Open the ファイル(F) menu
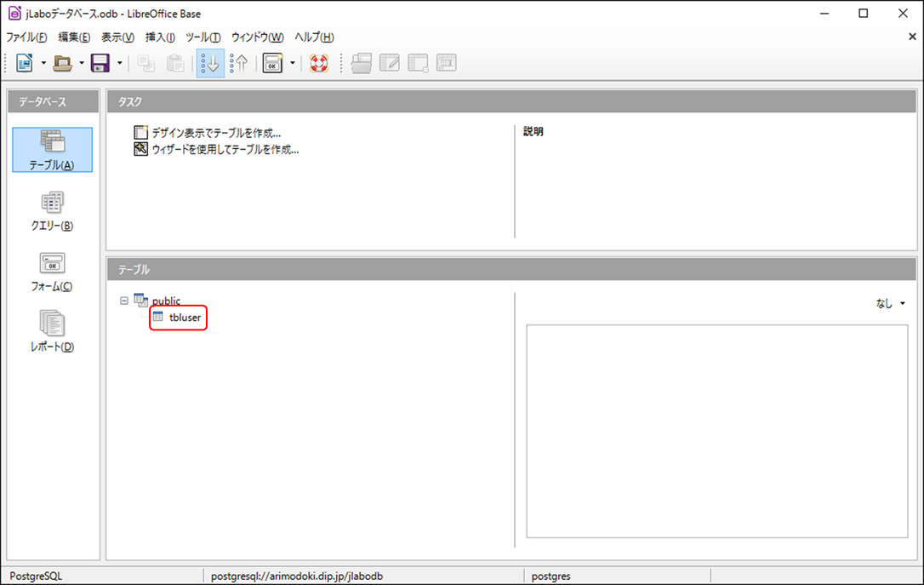This screenshot has height=585, width=924. 26,37
